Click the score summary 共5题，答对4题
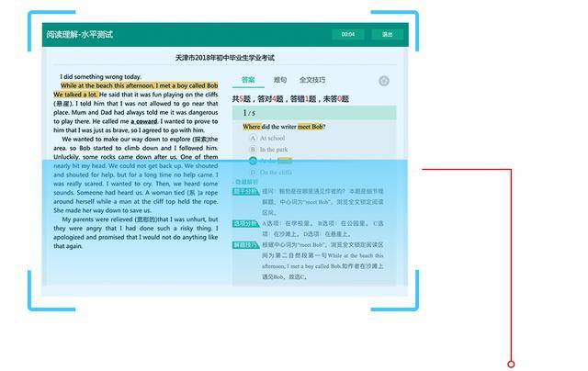This screenshot has width=588, height=371. pyautogui.click(x=290, y=99)
